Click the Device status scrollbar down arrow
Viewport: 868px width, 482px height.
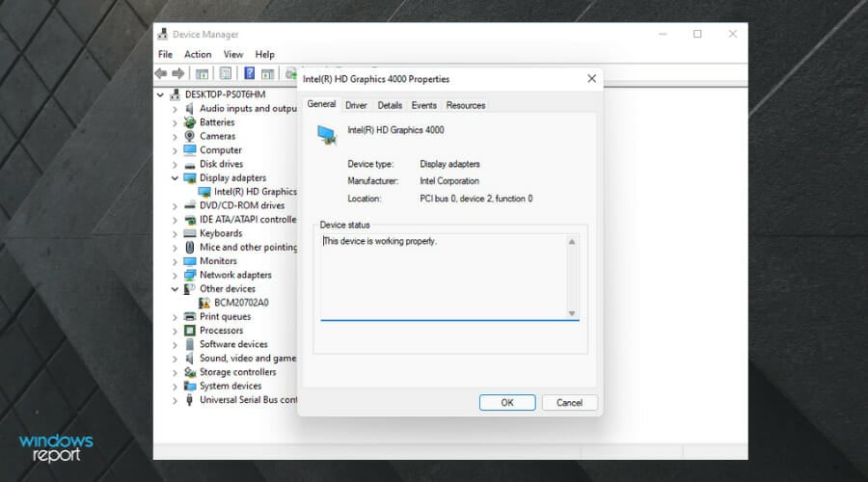coord(571,313)
